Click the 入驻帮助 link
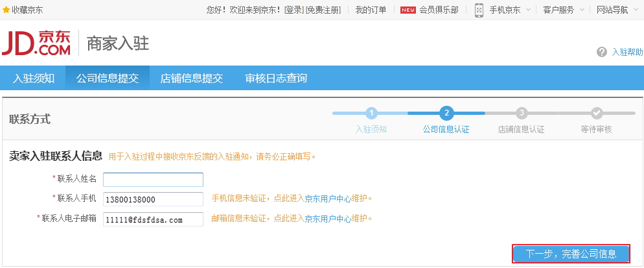Image resolution: width=644 pixels, height=268 pixels. click(627, 52)
